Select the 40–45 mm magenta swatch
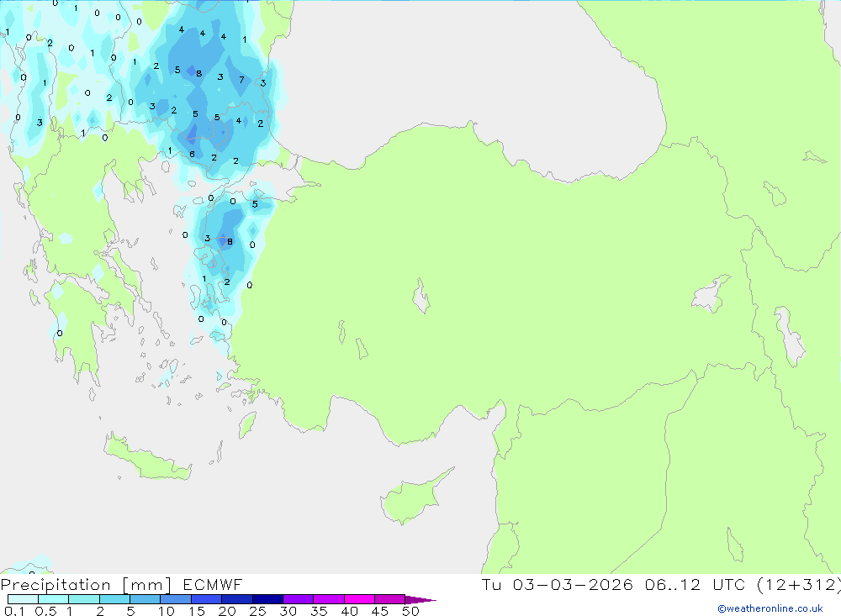 [x=359, y=599]
